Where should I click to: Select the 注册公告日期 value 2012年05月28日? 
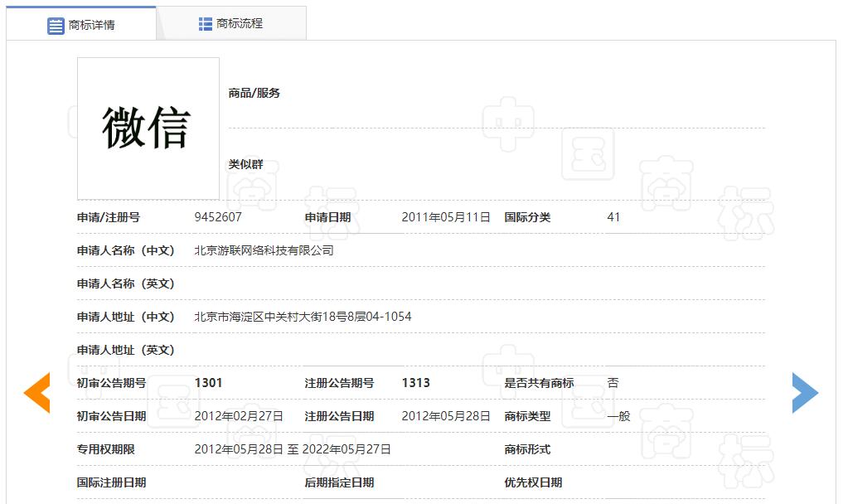coord(446,416)
